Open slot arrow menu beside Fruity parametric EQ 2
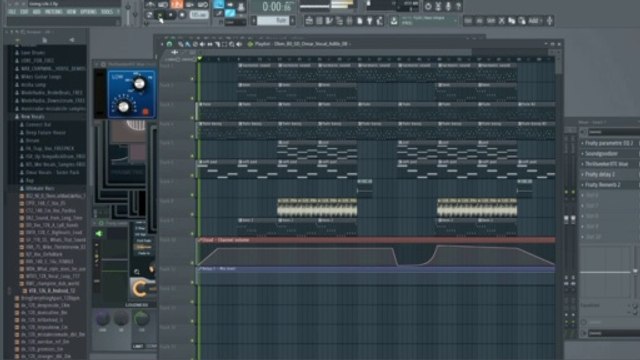640x360 pixels. [x=582, y=143]
